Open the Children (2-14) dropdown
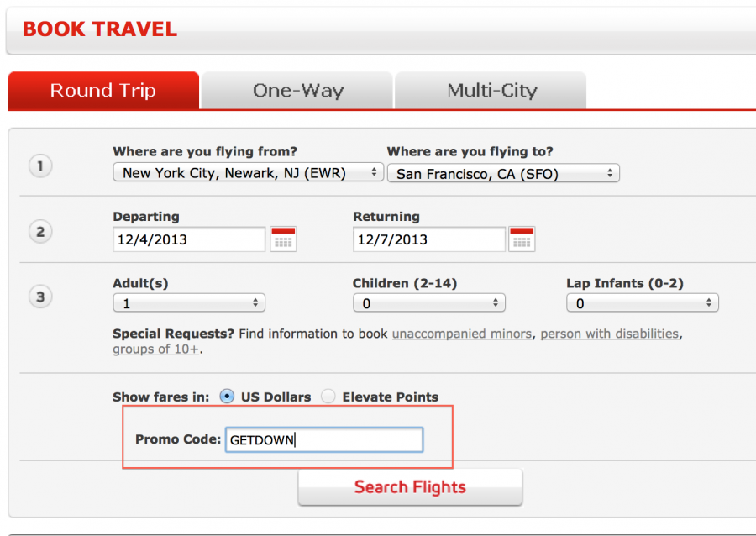 click(428, 302)
